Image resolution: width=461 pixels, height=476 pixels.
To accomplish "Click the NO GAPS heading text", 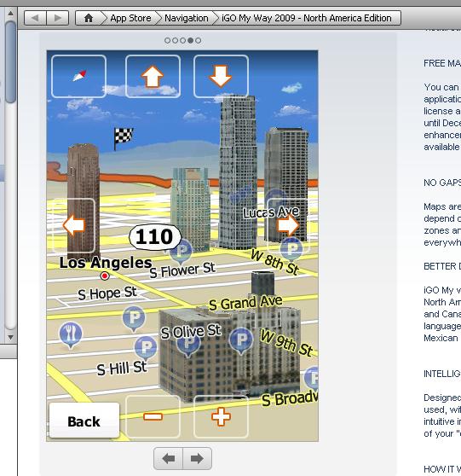I will (442, 183).
